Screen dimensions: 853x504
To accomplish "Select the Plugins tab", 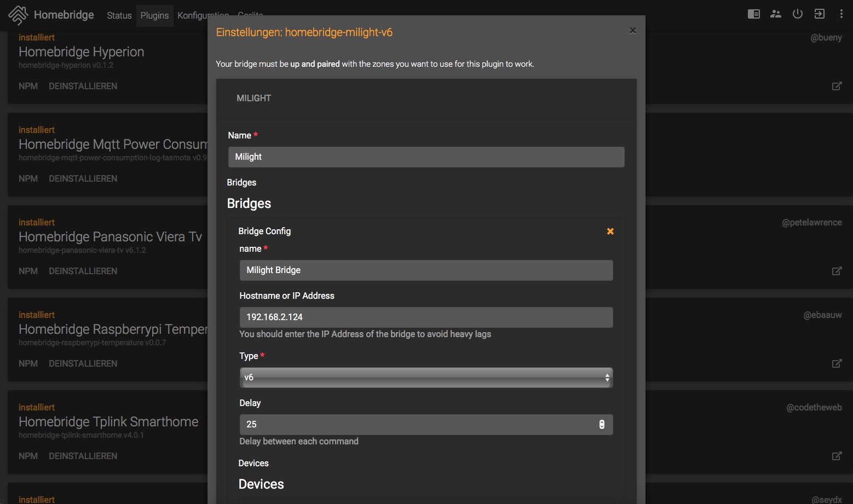I will point(154,15).
